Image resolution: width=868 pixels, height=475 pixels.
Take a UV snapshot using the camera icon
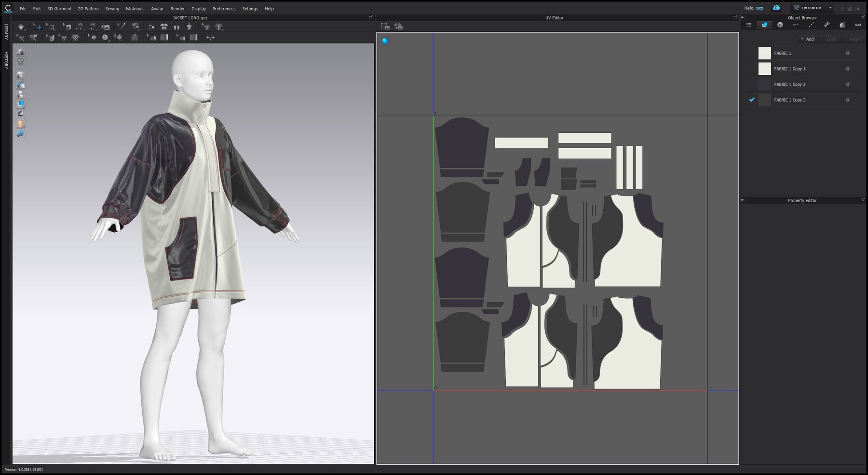click(386, 27)
